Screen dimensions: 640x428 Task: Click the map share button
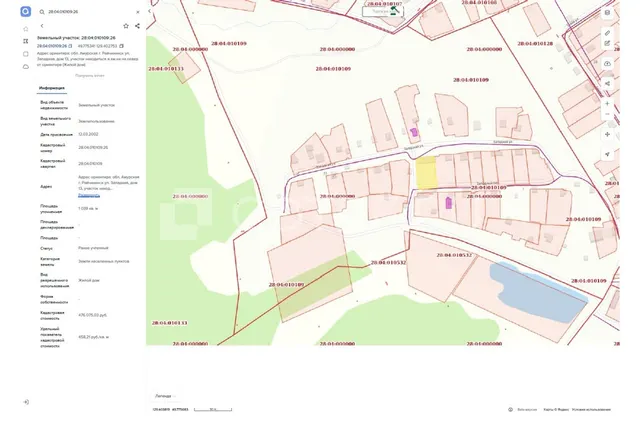tap(607, 84)
